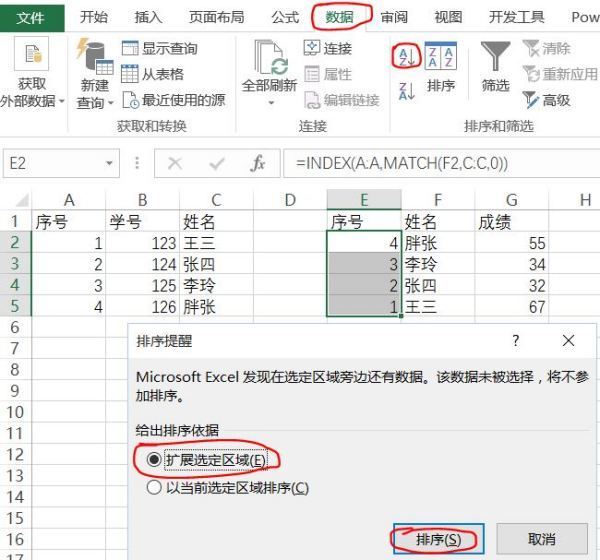Click cell F1 labeled 姓名
The height and width of the screenshot is (560, 600).
click(x=438, y=221)
